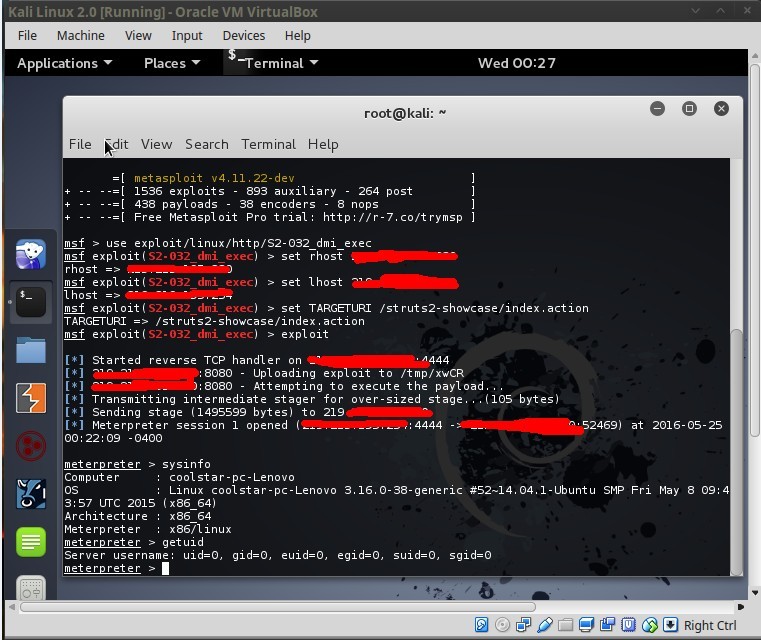
Task: Open VirtualBox File menu
Action: 27,35
